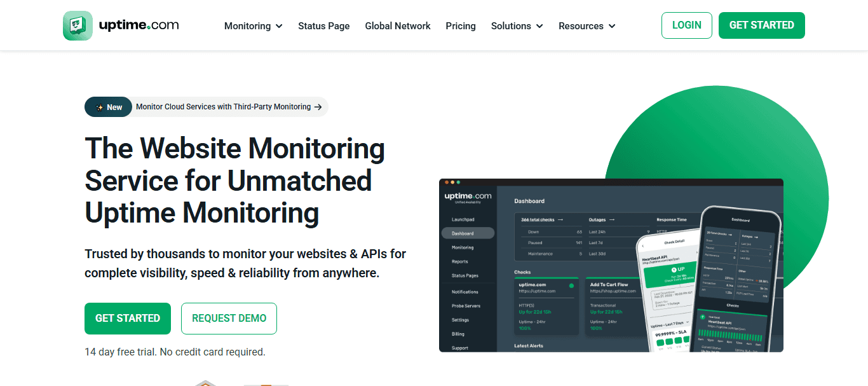Open the Status Page nav item

click(324, 26)
